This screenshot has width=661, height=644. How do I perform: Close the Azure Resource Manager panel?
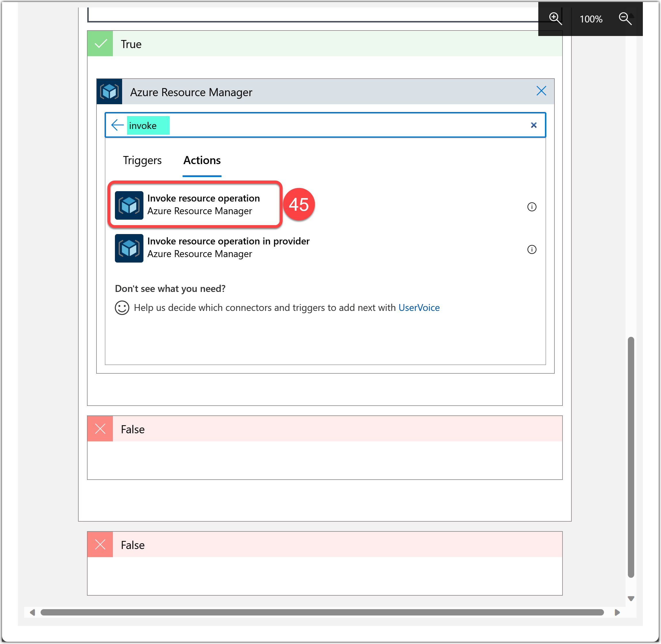[x=541, y=91]
